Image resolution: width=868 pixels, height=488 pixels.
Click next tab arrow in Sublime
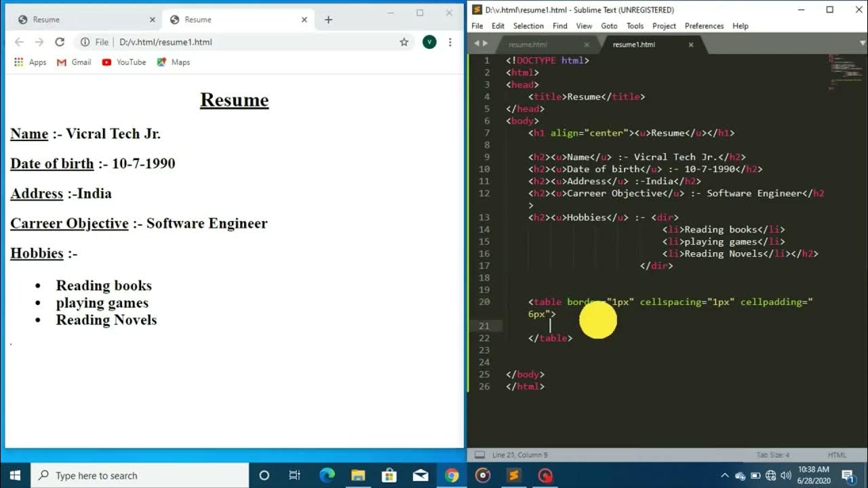pos(485,43)
